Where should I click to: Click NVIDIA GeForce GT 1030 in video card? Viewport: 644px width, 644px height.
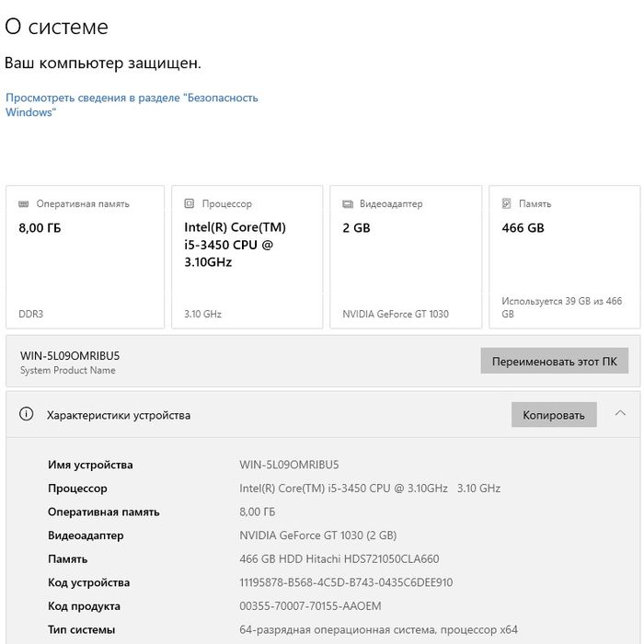396,314
